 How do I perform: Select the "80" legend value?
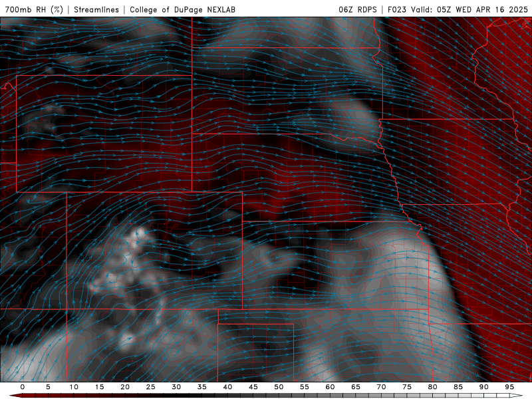pos(433,387)
